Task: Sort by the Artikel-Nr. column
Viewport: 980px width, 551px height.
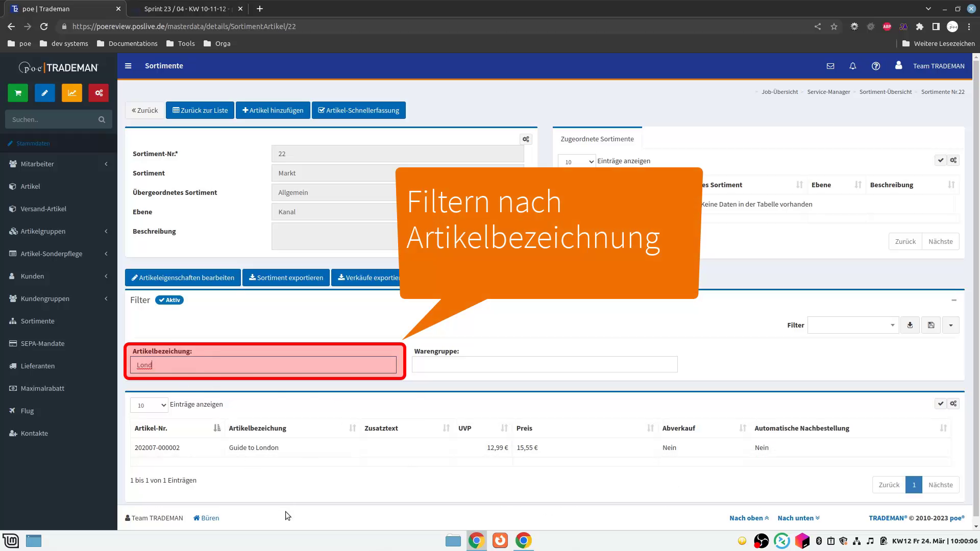Action: tap(177, 428)
